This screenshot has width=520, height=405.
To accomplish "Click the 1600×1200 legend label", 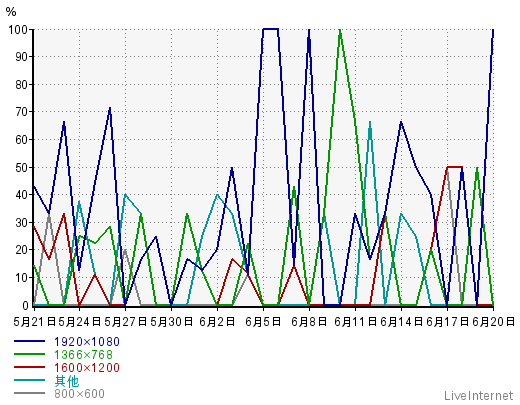I will tap(87, 368).
